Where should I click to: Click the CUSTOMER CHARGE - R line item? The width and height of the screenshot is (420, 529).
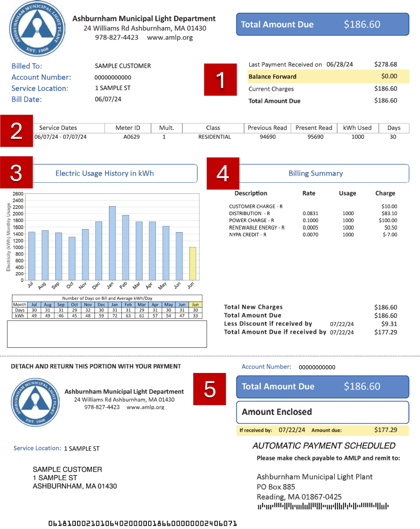[256, 206]
